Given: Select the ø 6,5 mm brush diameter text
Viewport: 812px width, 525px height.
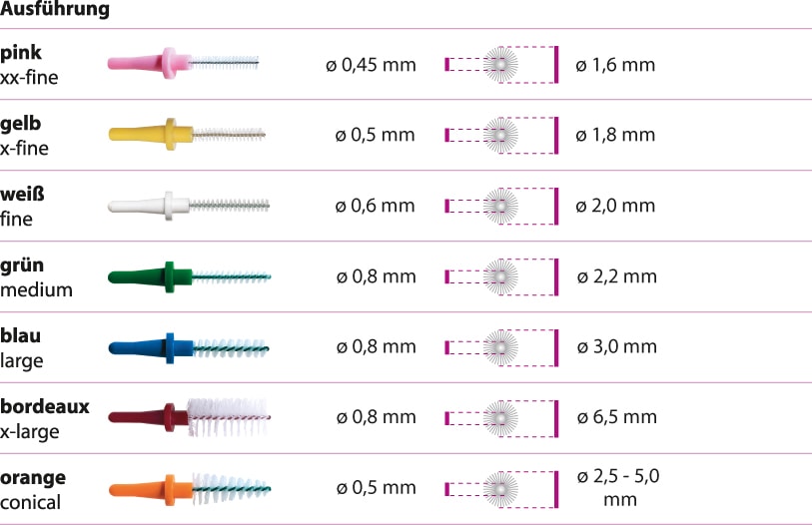Looking at the screenshot, I should point(617,417).
